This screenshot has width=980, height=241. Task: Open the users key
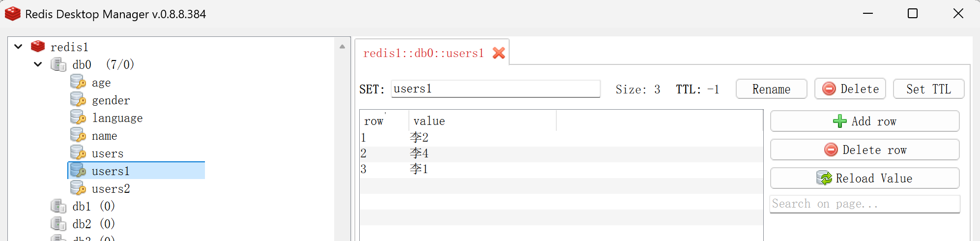(x=108, y=153)
